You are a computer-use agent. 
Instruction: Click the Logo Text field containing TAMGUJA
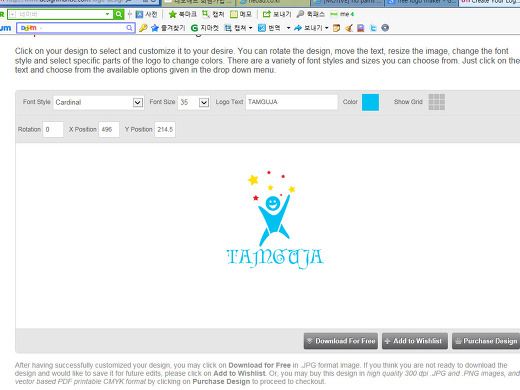[292, 102]
